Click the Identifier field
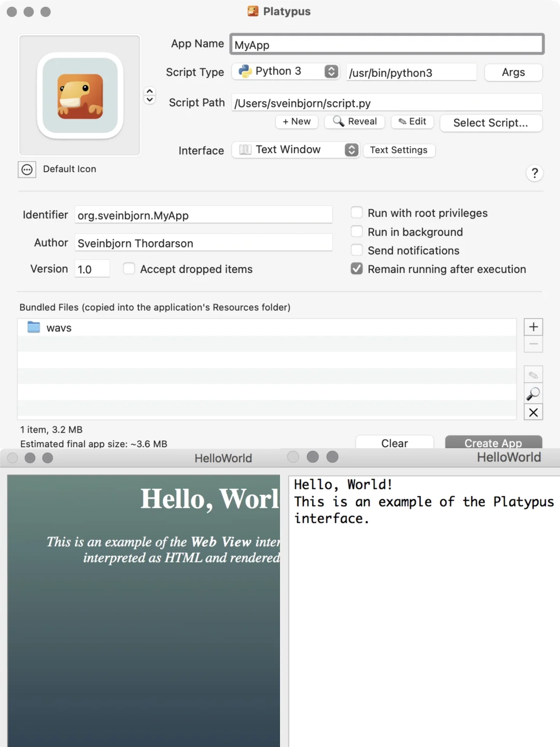Image resolution: width=560 pixels, height=747 pixels. 203,215
